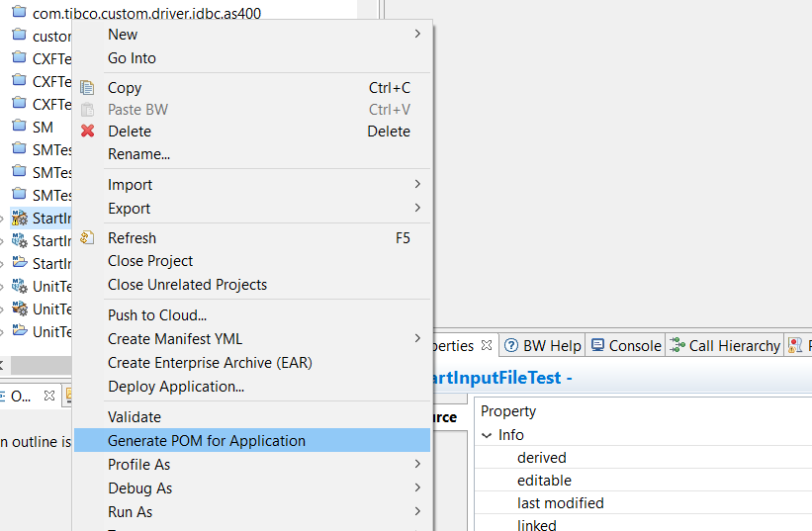Select Generate POM for Application

[206, 441]
